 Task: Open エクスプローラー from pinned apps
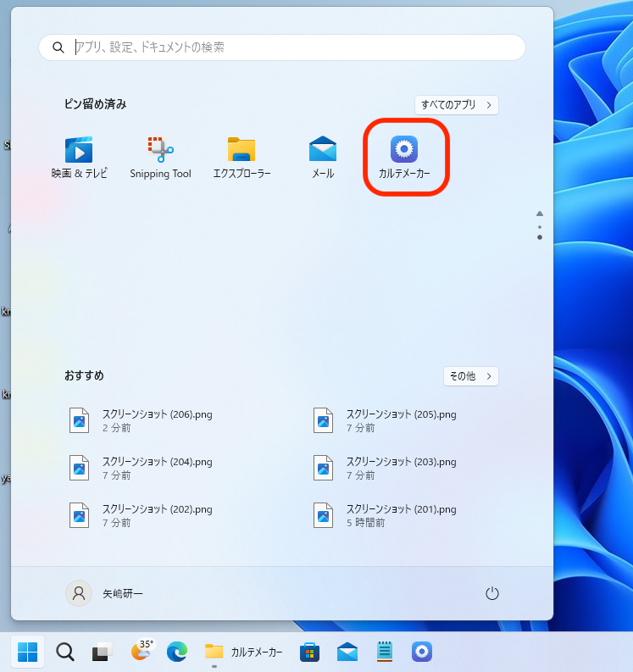pos(242,157)
